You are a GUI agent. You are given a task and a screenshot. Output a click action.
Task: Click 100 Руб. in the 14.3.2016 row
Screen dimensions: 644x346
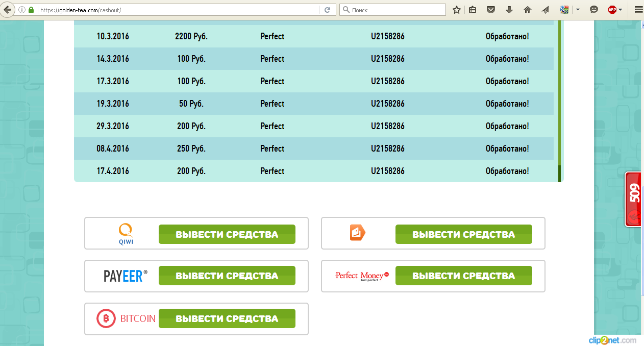(x=191, y=59)
